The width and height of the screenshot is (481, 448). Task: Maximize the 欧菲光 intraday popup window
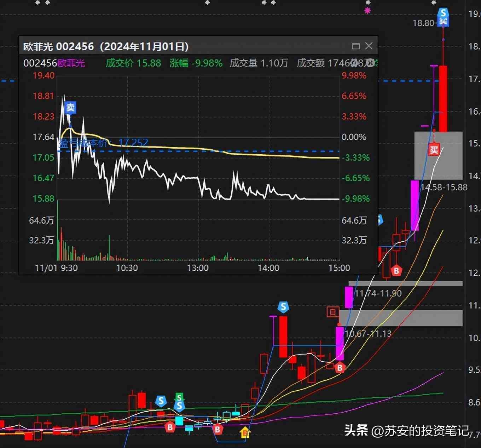[x=356, y=46]
